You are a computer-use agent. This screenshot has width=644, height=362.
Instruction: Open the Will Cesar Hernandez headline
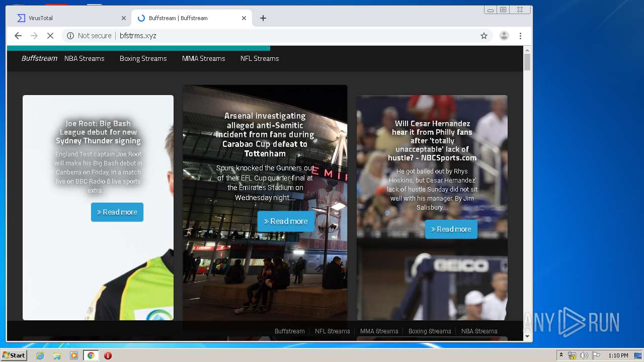click(432, 141)
